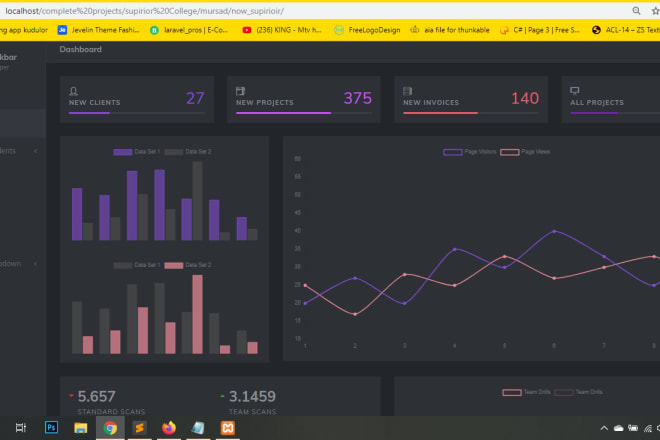
Task: Open Sublime Text from the taskbar
Action: point(140,428)
